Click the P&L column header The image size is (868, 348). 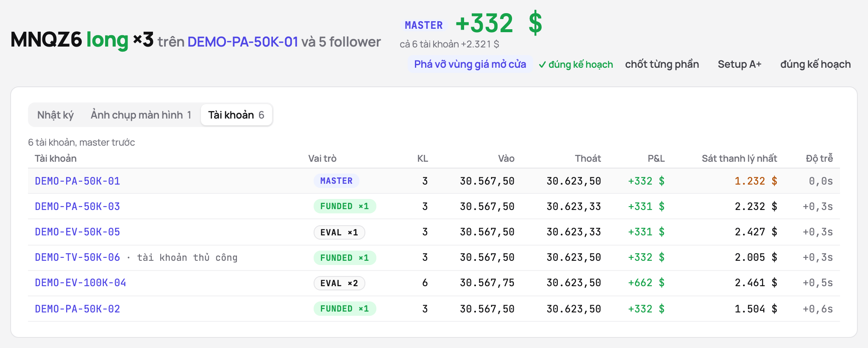(x=656, y=158)
